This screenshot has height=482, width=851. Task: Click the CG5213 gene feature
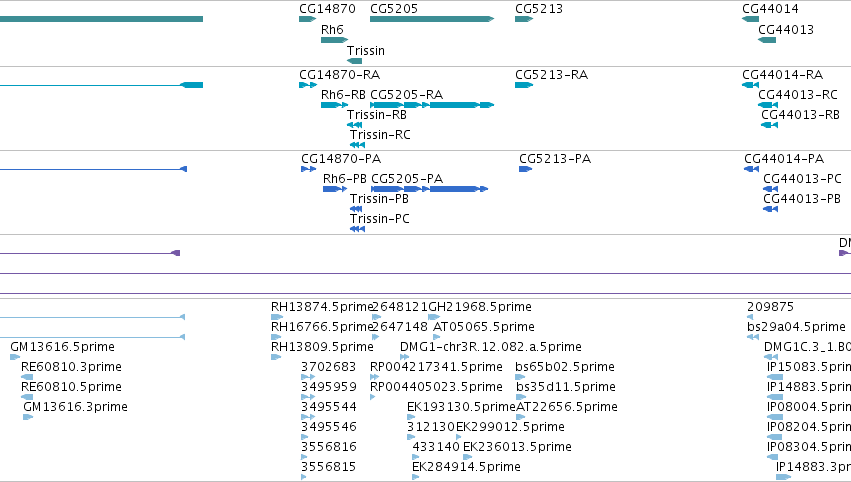click(x=524, y=19)
